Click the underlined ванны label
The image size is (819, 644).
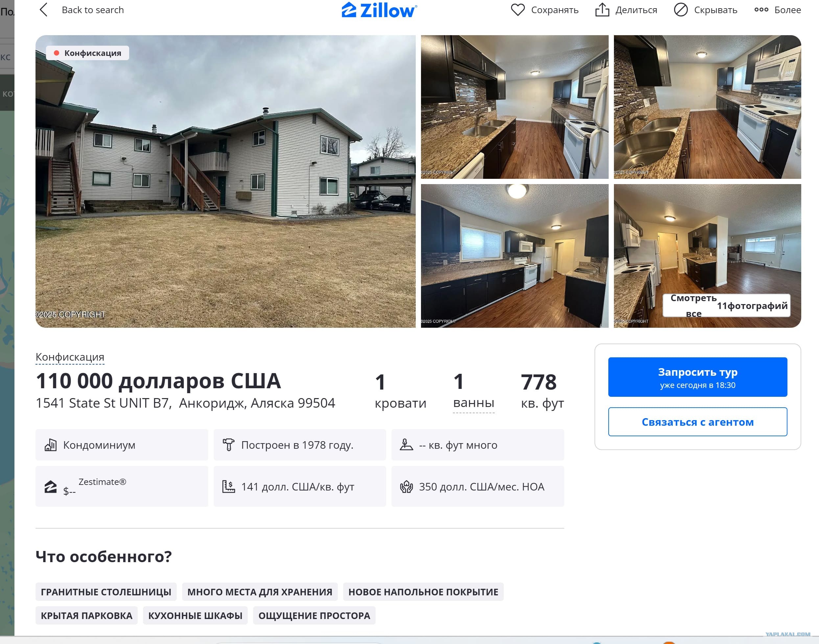(x=473, y=403)
